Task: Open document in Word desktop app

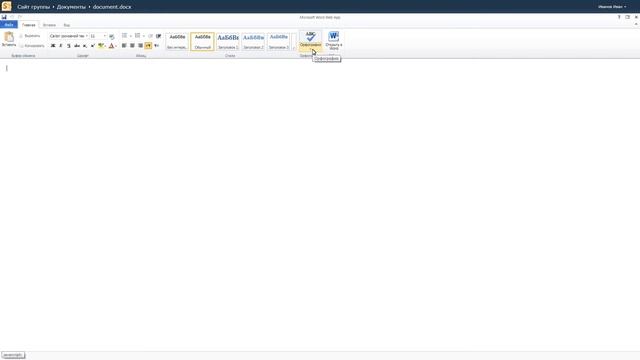Action: pyautogui.click(x=334, y=40)
